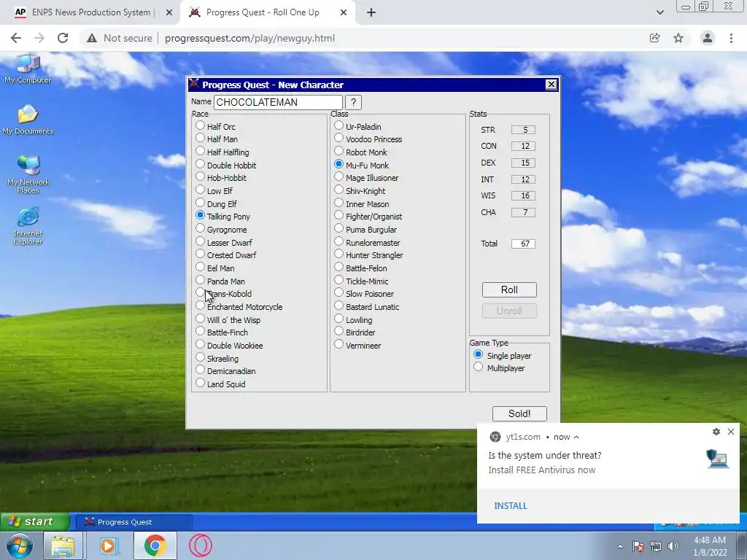Open My Network Places desktop icon
747x560 pixels.
pos(28,174)
